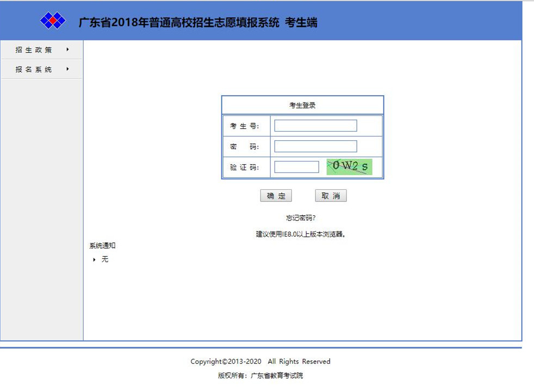Refresh the green captcha image

349,166
